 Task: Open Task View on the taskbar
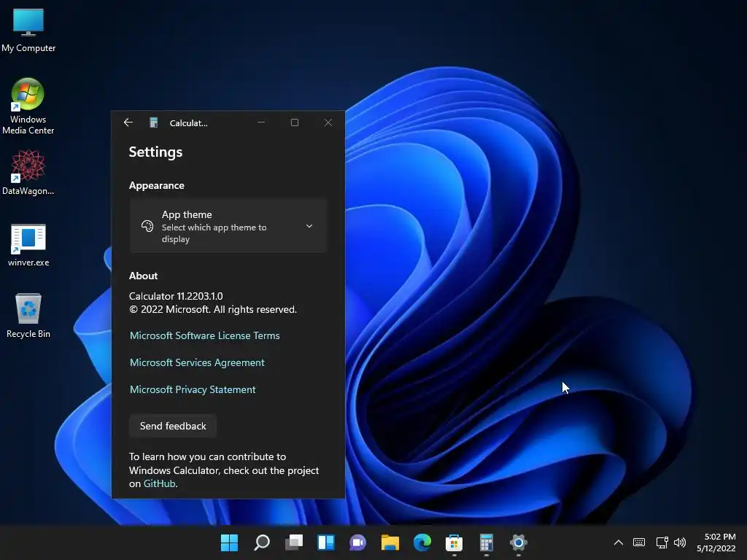tap(294, 542)
